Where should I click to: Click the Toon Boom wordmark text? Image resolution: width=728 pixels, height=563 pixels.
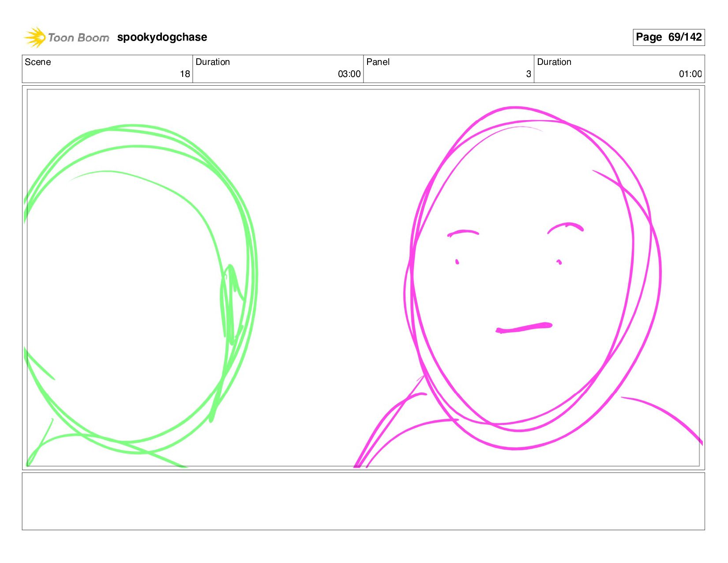click(79, 38)
